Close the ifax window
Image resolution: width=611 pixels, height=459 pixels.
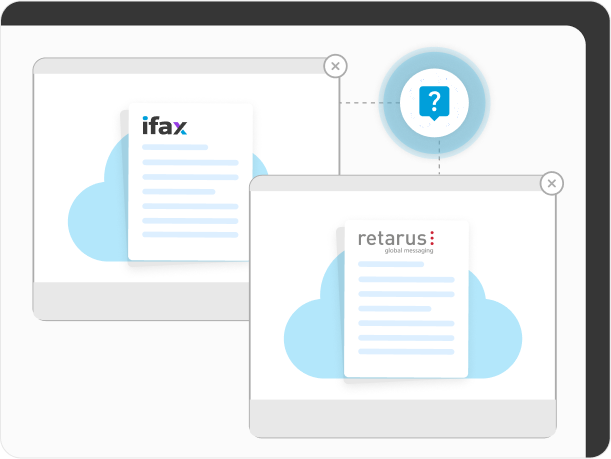point(335,66)
